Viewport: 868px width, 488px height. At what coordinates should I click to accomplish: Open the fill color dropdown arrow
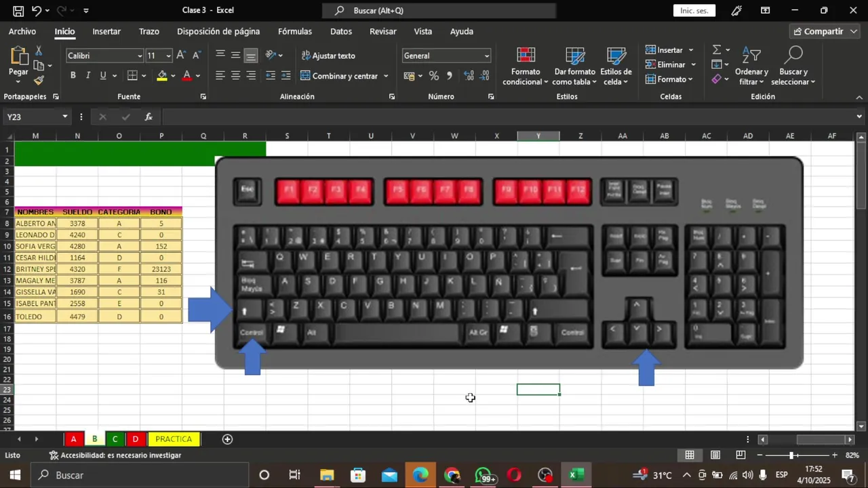click(173, 76)
